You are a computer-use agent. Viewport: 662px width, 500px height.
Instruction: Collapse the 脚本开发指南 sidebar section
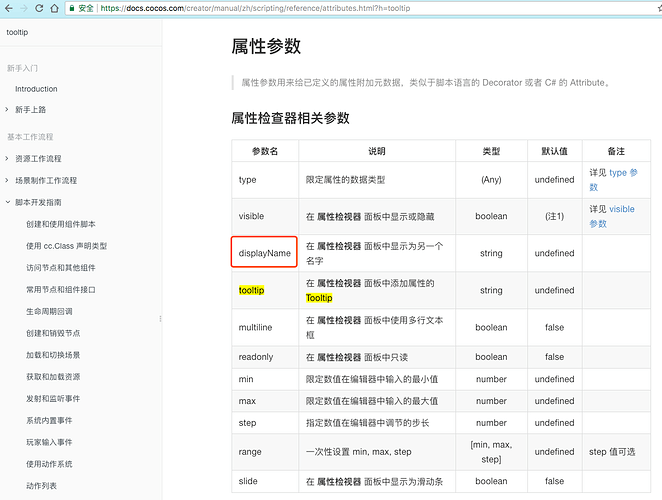[8, 202]
